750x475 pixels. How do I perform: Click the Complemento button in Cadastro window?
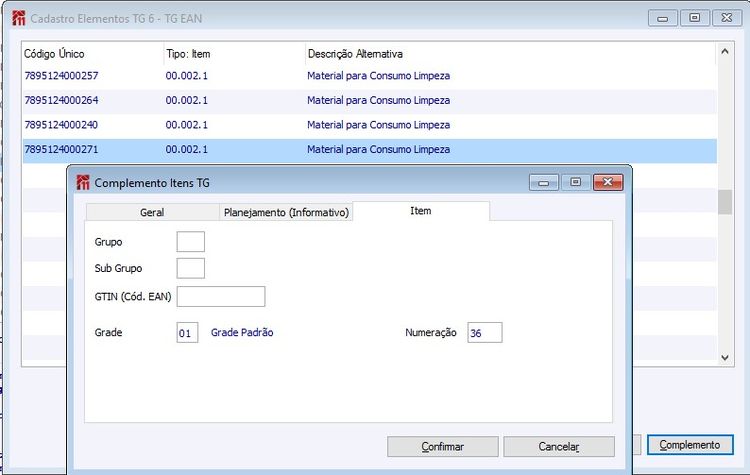pos(690,445)
